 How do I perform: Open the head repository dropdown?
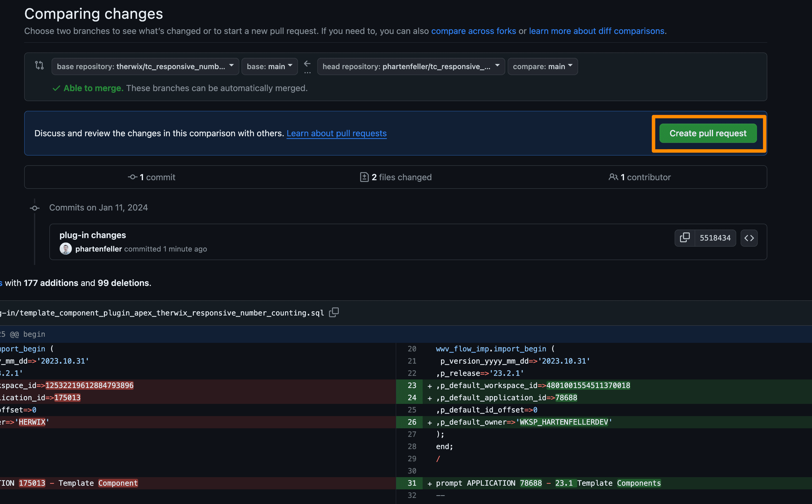411,66
